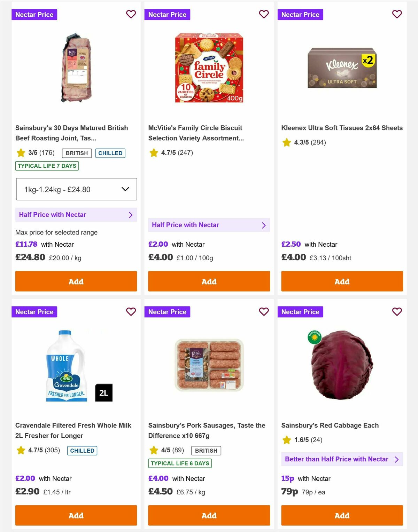Click the Nectar Price badge on the milk
Viewport: 418px width, 532px height.
[34, 312]
